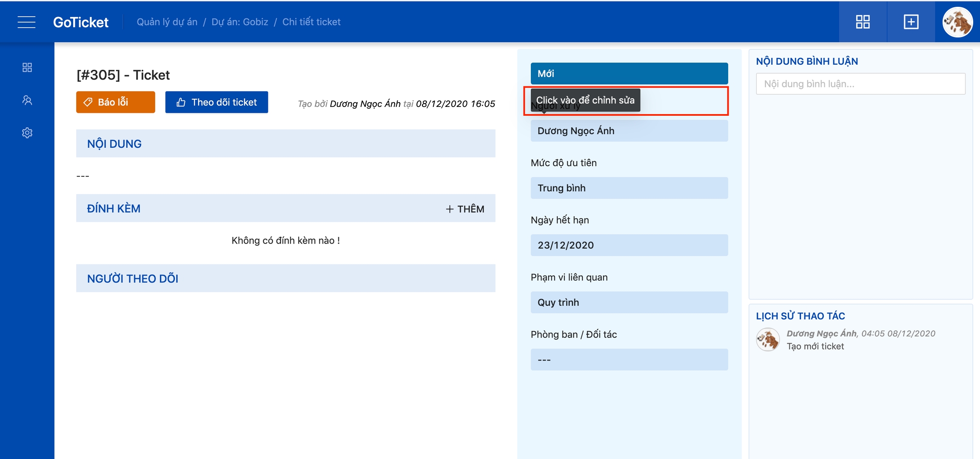This screenshot has height=459, width=980.
Task: Open the dashboard icon in left sidebar
Action: [x=27, y=67]
